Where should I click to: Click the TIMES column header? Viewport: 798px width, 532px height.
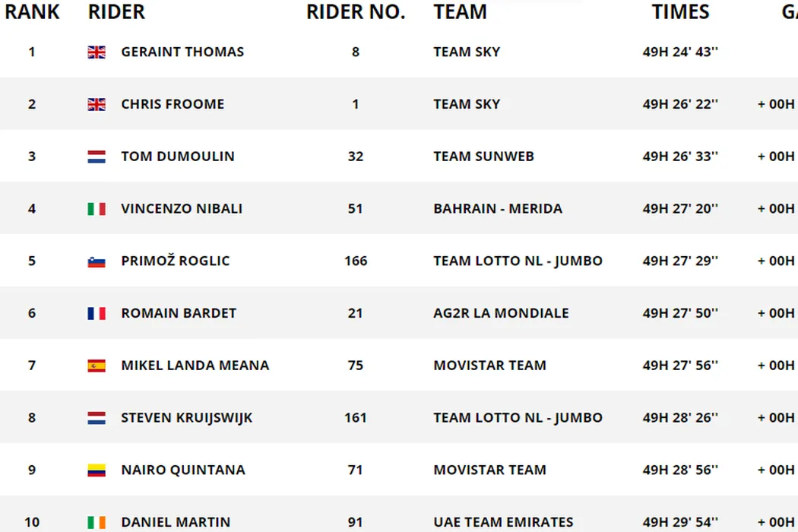tap(680, 12)
